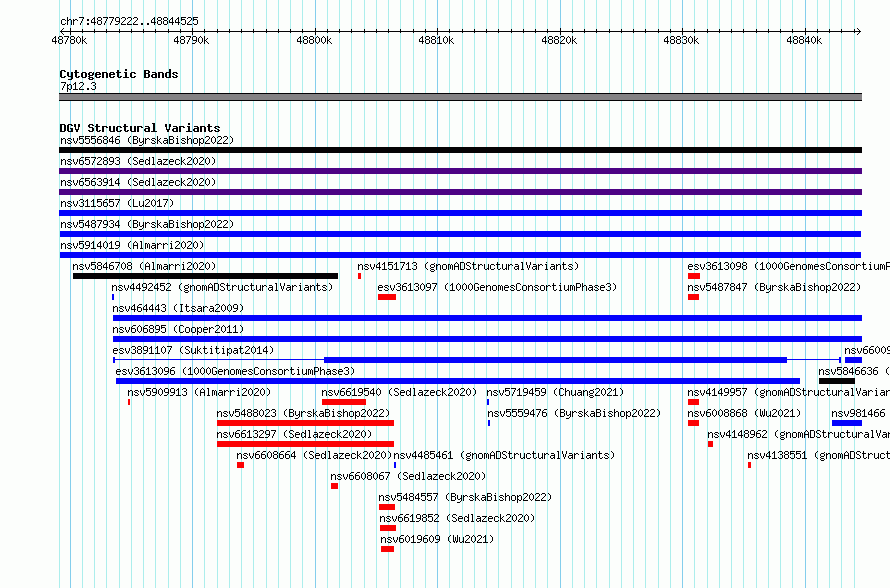Image resolution: width=890 pixels, height=588 pixels.
Task: Click variant label nsv5487847 (ByrskaBishop2022)
Action: (774, 287)
